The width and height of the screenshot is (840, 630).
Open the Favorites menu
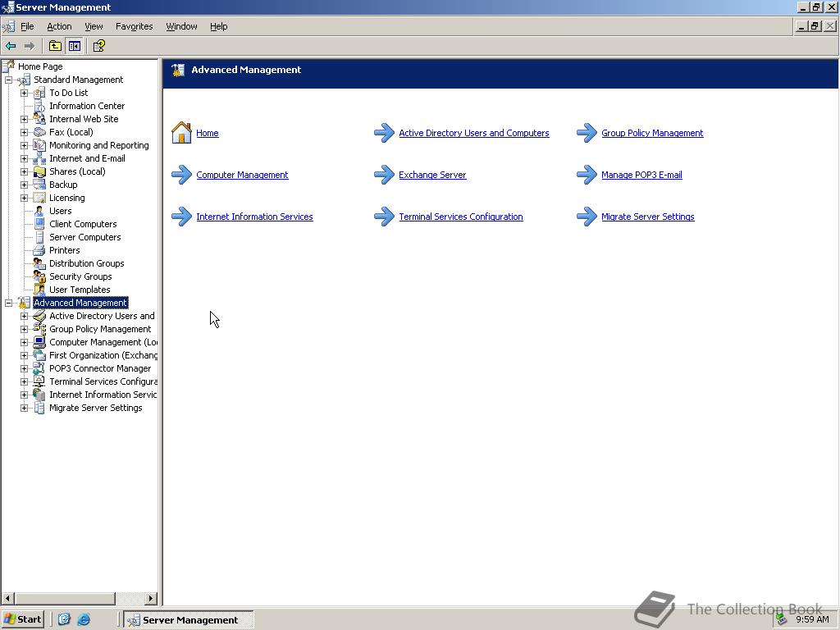point(134,26)
